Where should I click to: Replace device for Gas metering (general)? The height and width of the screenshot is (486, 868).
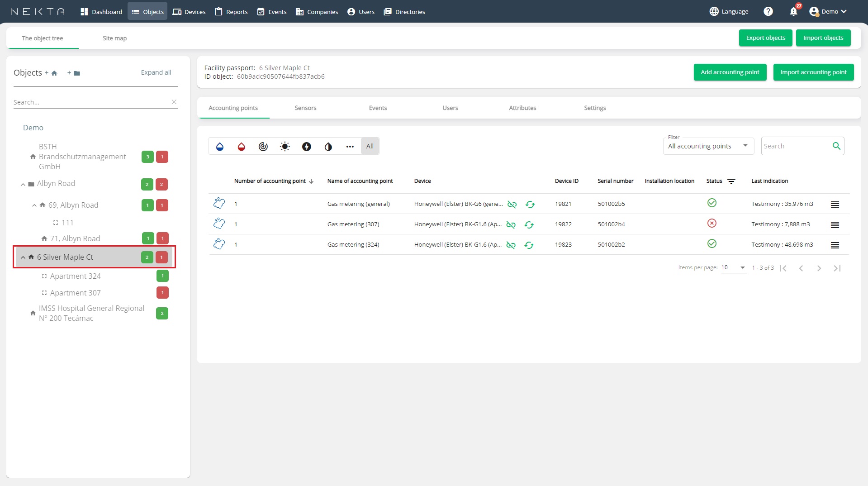530,204
